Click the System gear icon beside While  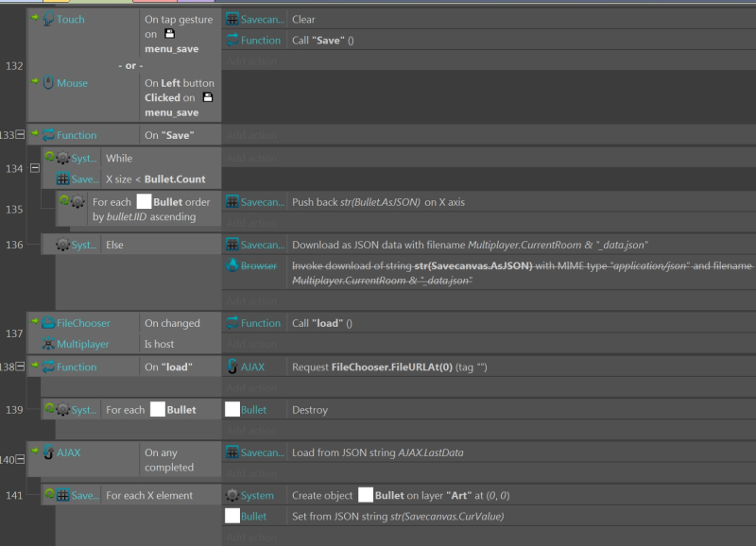[63, 158]
